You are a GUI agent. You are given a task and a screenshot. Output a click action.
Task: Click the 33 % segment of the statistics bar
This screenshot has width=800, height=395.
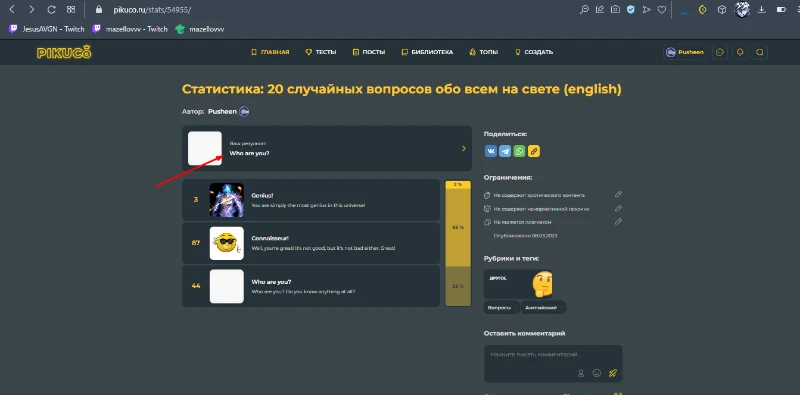[x=458, y=286]
